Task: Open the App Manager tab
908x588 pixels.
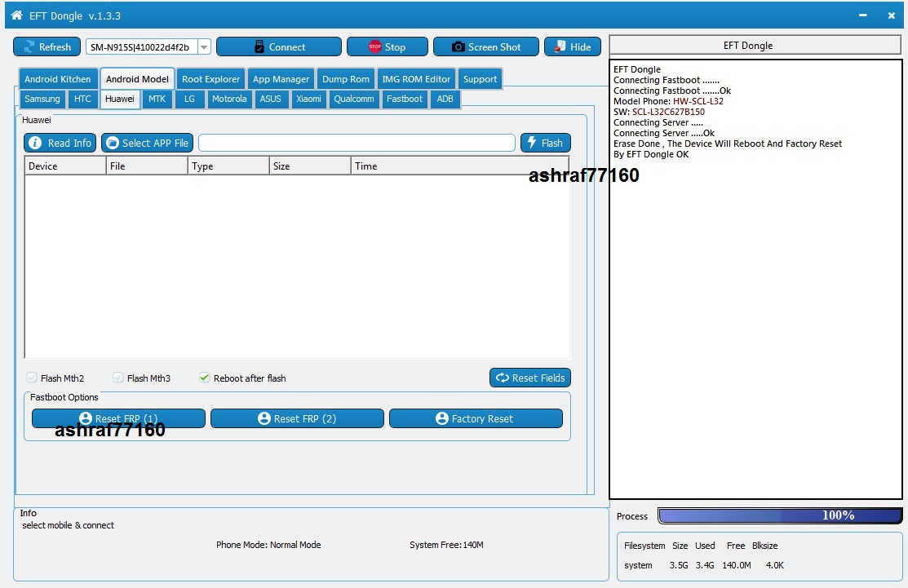Action: [281, 79]
